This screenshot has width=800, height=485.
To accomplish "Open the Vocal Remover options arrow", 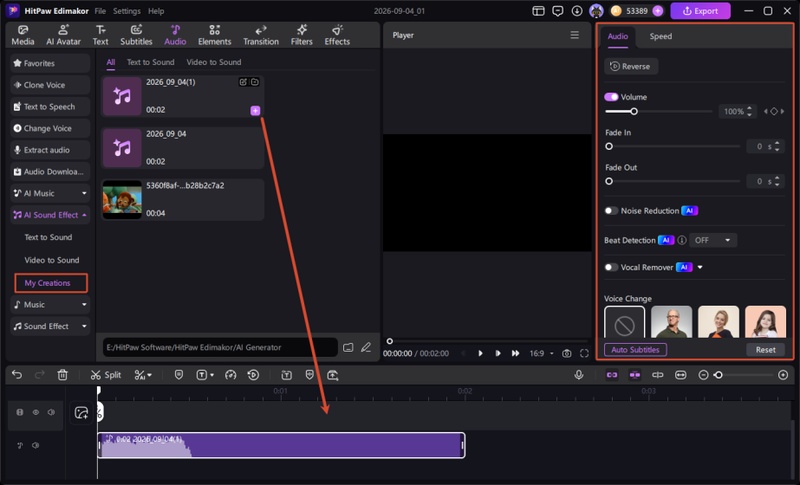I will pos(700,267).
